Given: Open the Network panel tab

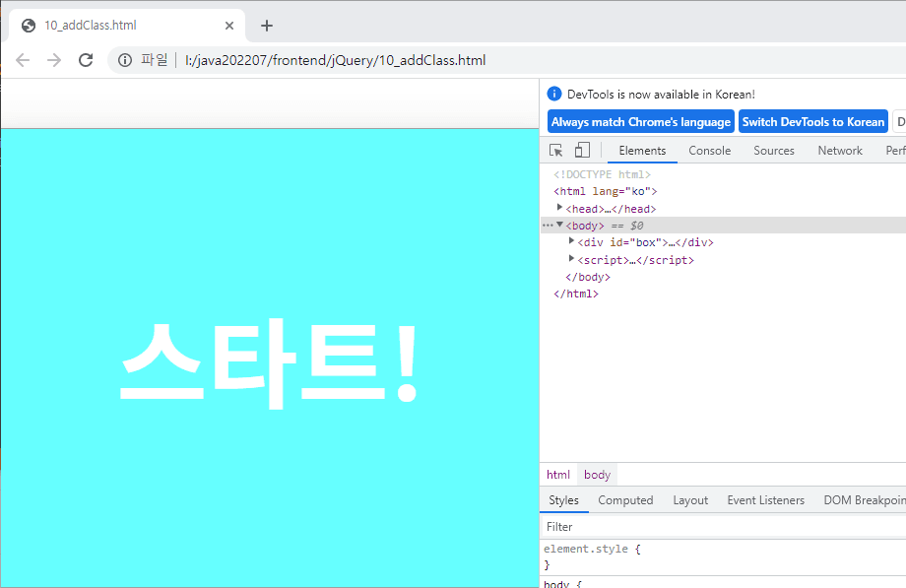Looking at the screenshot, I should coord(840,151).
